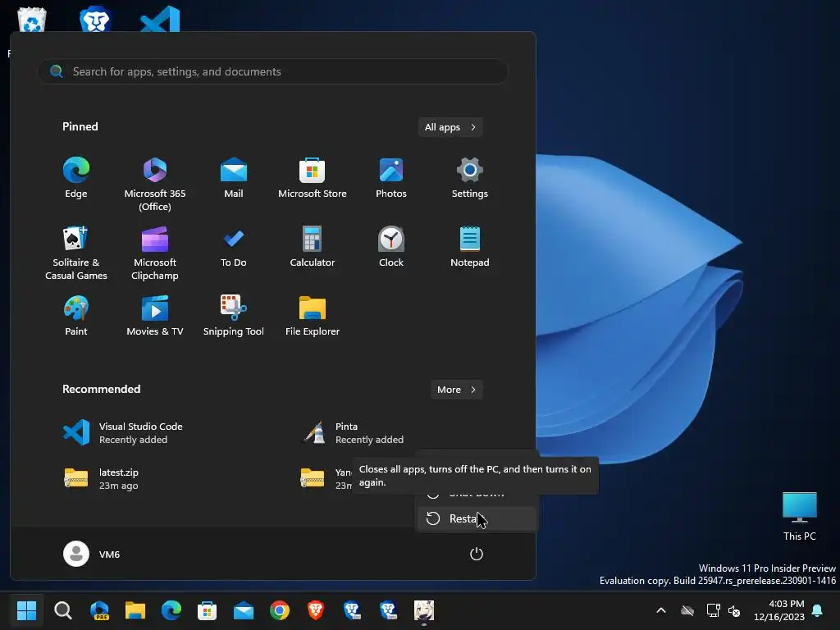Open File Explorer from the taskbar
The width and height of the screenshot is (840, 630).
(135, 610)
